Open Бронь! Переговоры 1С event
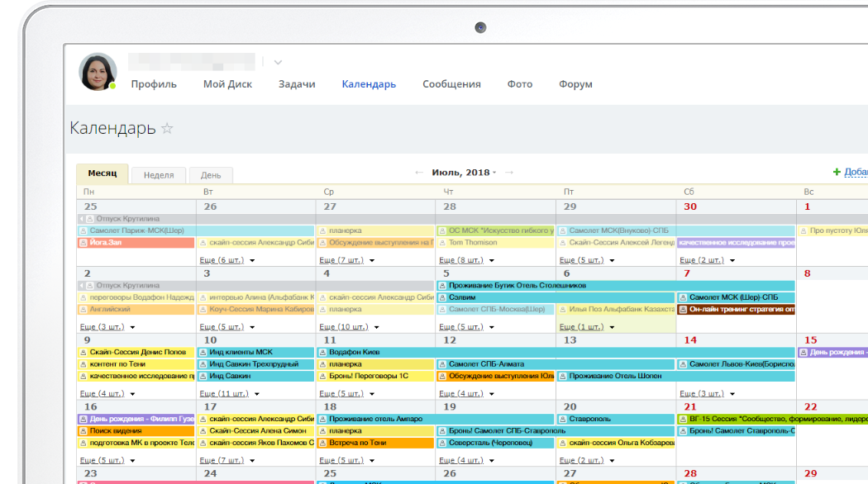The width and height of the screenshot is (868, 484). (376, 376)
